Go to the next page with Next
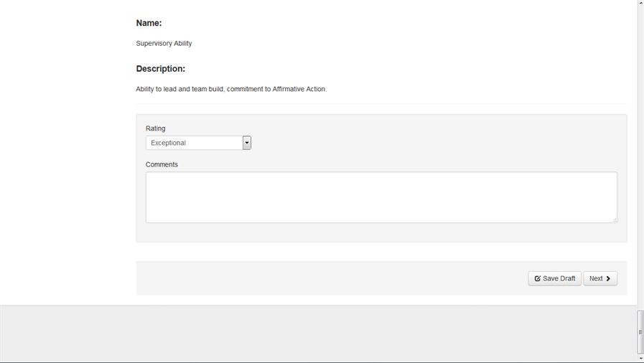644x363 pixels. 599,278
